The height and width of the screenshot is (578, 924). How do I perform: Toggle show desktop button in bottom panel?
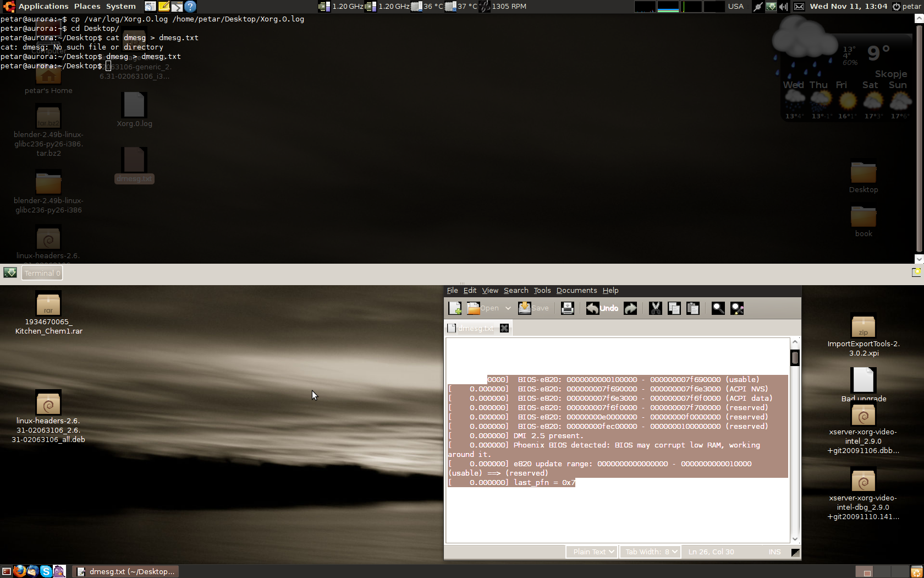pos(7,571)
